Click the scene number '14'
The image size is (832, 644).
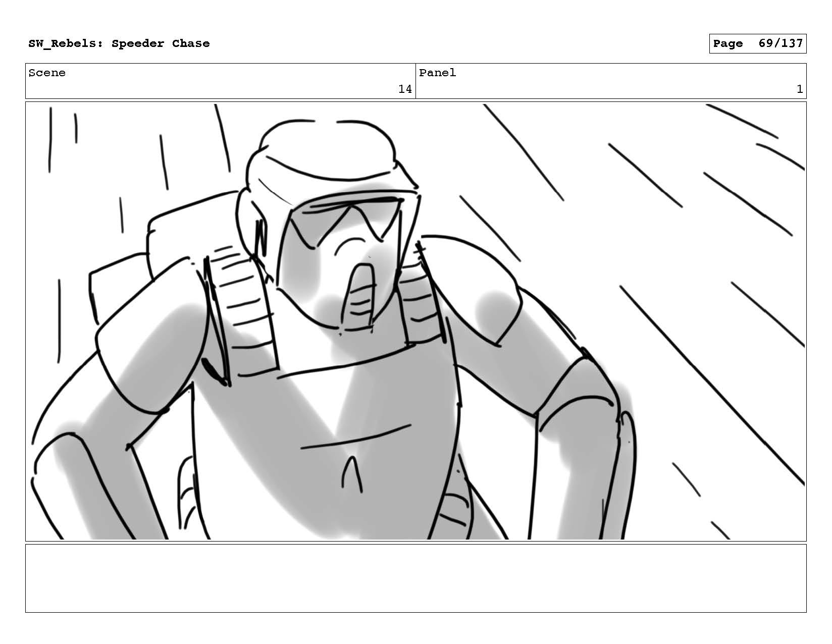405,89
